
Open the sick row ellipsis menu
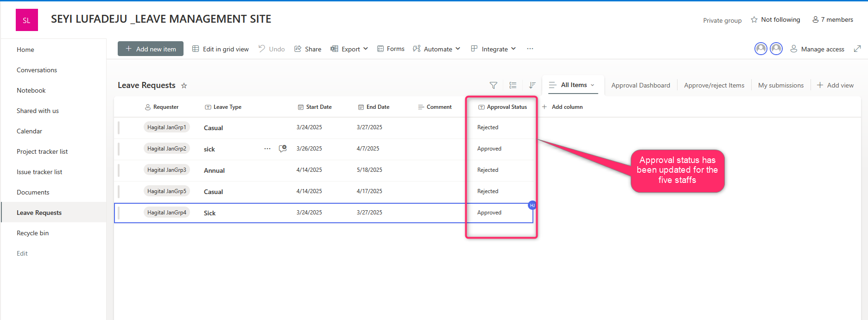click(x=267, y=149)
